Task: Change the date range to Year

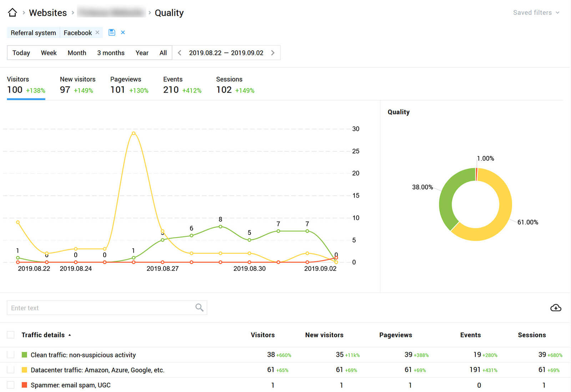Action: 142,53
